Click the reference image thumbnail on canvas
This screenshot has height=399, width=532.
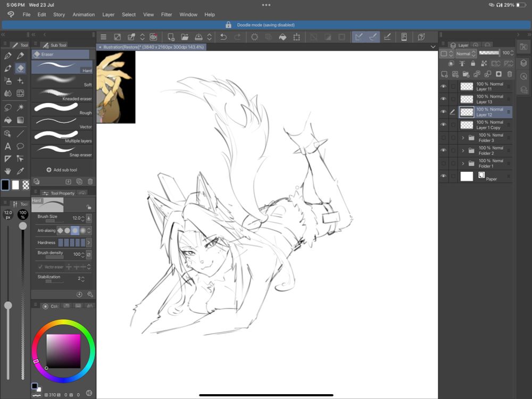tap(116, 87)
